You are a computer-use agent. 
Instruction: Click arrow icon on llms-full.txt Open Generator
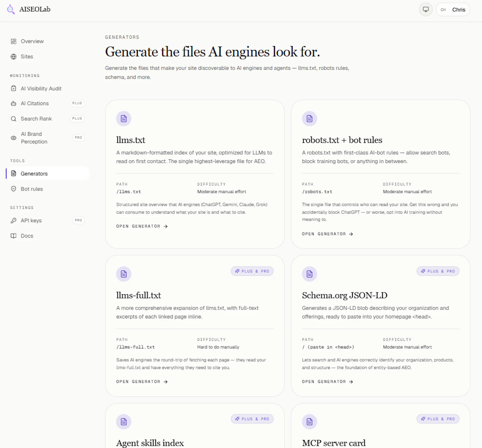(166, 382)
